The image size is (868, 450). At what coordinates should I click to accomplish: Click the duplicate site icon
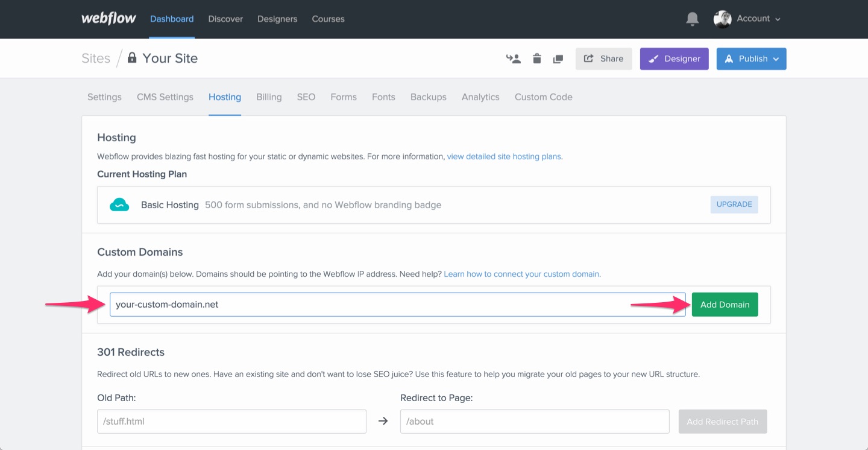(x=558, y=59)
